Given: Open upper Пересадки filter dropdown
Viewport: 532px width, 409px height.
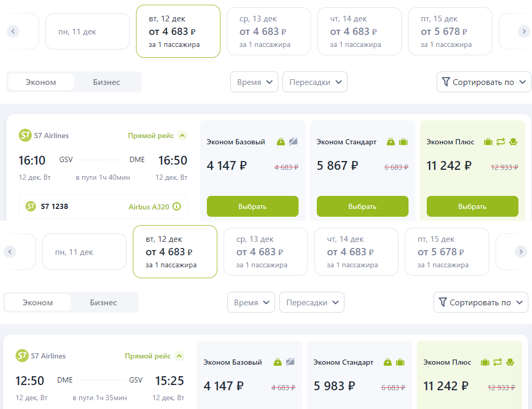Looking at the screenshot, I should [x=315, y=82].
